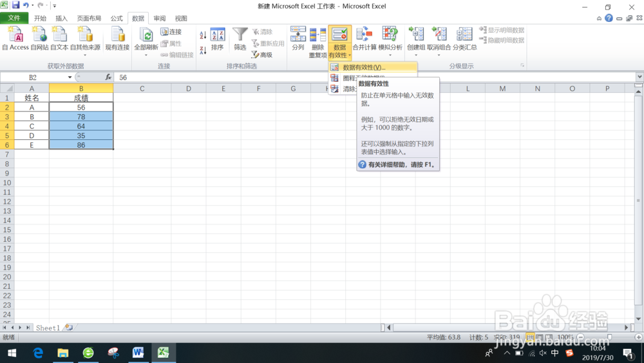Screen dimensions: 644x363
Task: Go to next sheet navigation arrow
Action: pyautogui.click(x=20, y=328)
